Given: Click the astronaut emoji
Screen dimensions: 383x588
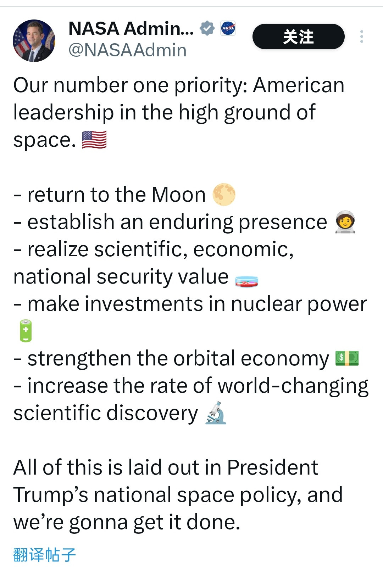Looking at the screenshot, I should point(345,222).
